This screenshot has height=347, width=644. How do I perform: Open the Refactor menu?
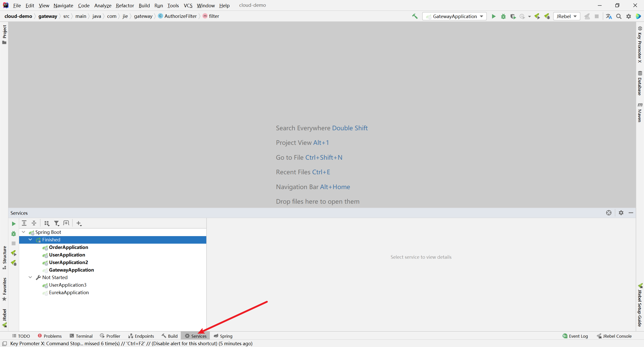(x=125, y=5)
